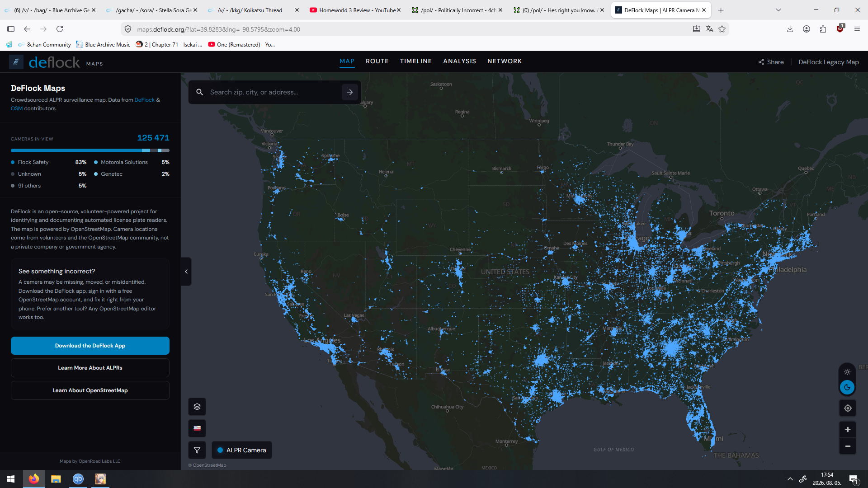868x488 pixels.
Task: Toggle the browser sidebar button
Action: [11, 29]
